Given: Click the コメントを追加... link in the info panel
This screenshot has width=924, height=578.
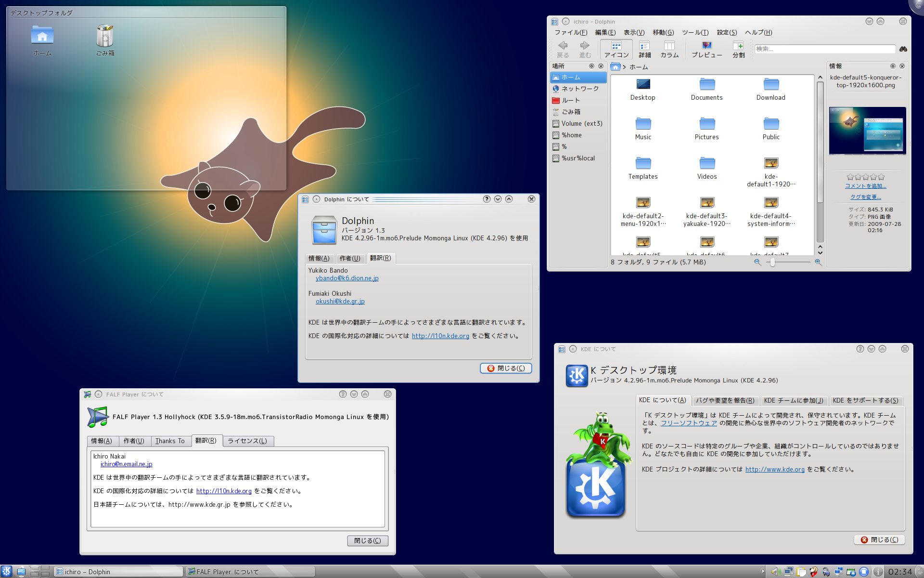Looking at the screenshot, I should (x=866, y=186).
